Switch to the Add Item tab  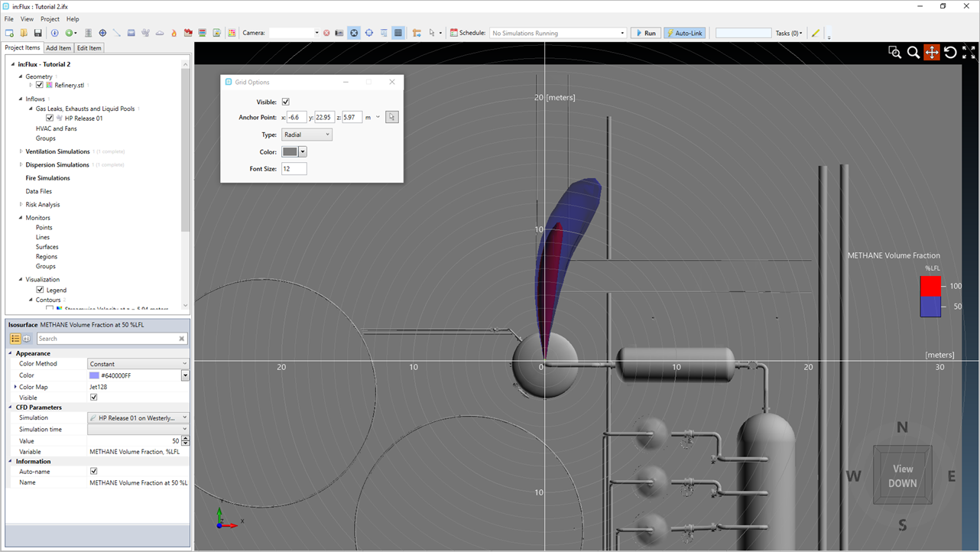tap(58, 48)
